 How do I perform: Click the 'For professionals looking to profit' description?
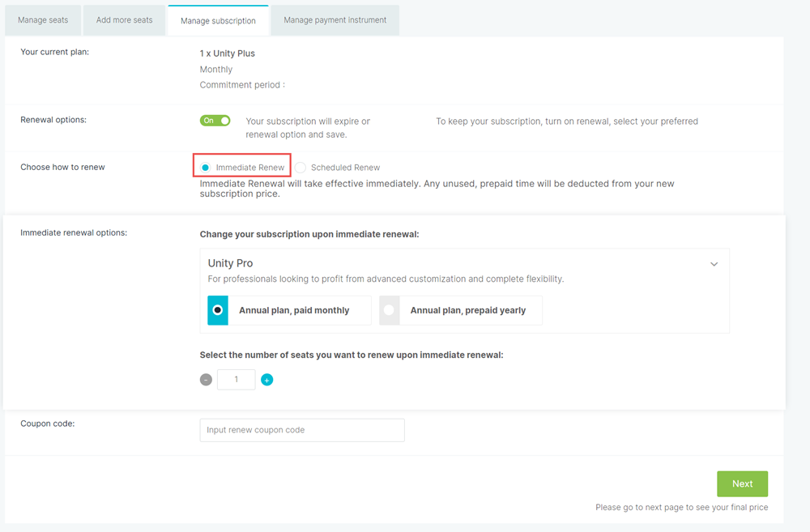click(x=386, y=279)
